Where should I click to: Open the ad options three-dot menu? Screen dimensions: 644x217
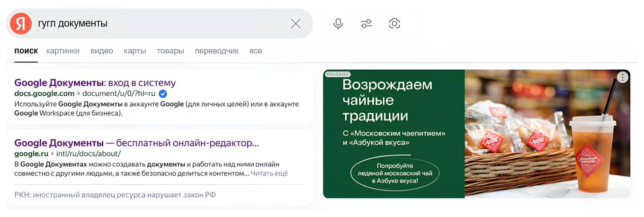click(x=623, y=77)
